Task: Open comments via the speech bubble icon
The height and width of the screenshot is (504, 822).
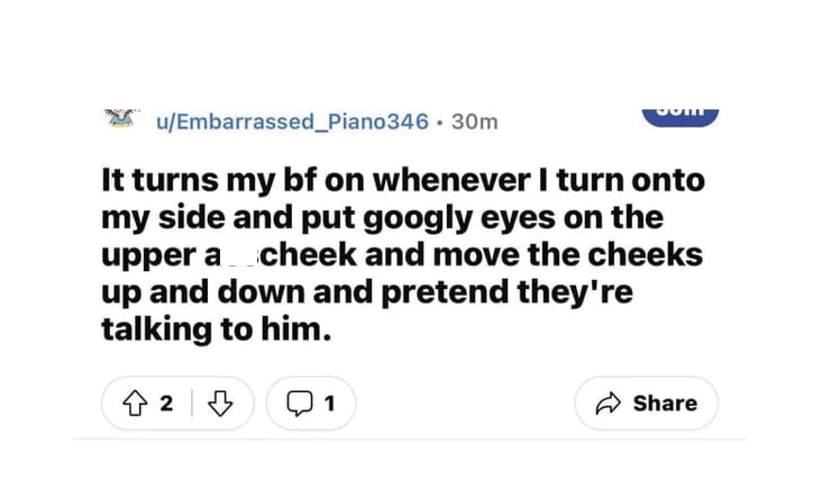Action: (x=299, y=404)
